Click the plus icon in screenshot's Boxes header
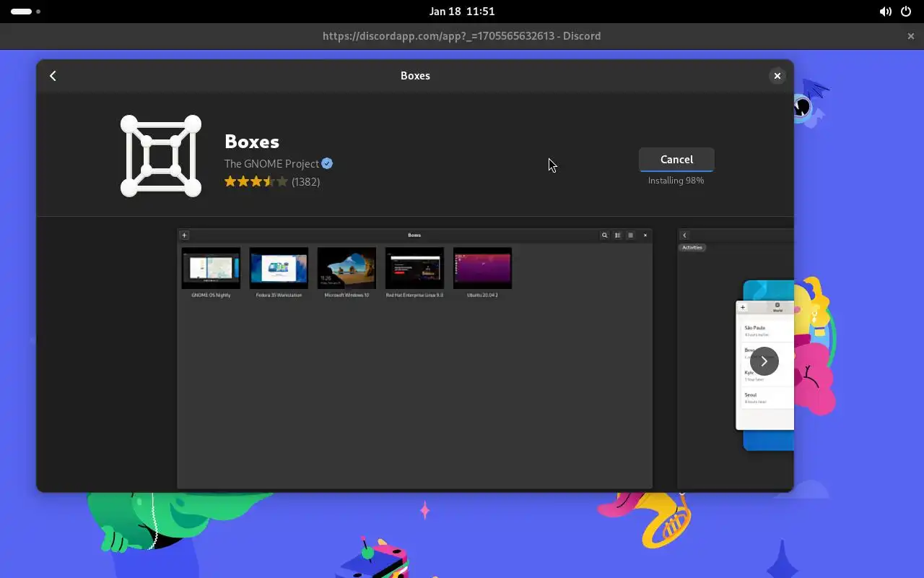The height and width of the screenshot is (578, 924). [x=184, y=235]
